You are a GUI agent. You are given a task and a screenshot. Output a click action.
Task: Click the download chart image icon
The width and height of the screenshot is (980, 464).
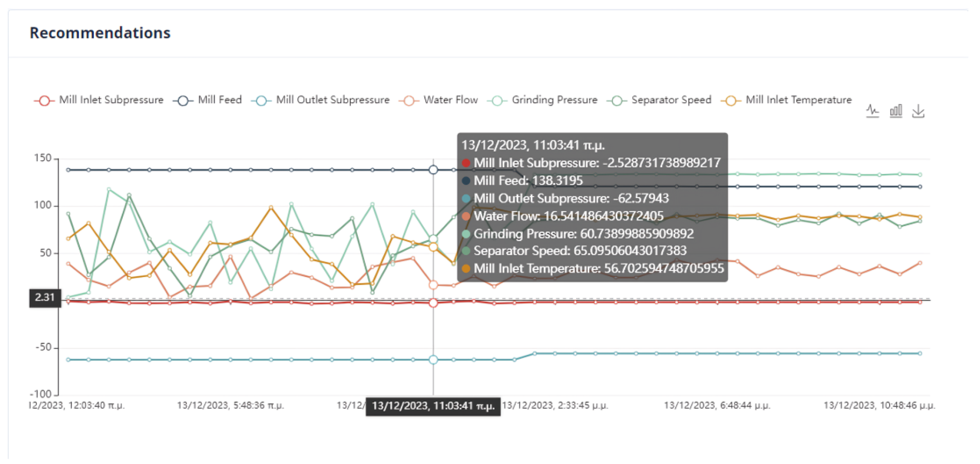tap(918, 111)
